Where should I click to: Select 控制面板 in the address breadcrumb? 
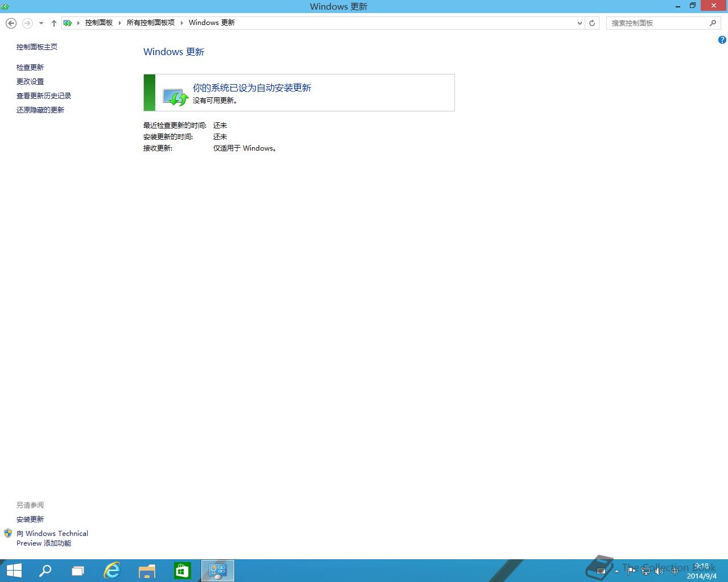pyautogui.click(x=99, y=23)
